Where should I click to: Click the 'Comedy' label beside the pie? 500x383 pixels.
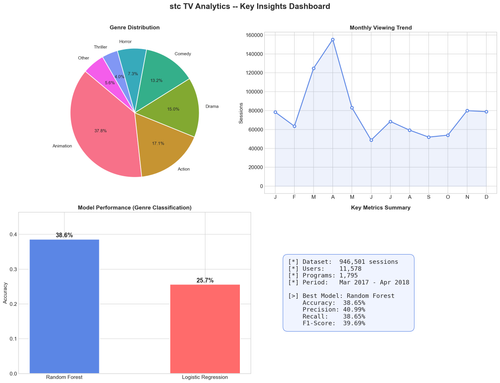click(183, 54)
